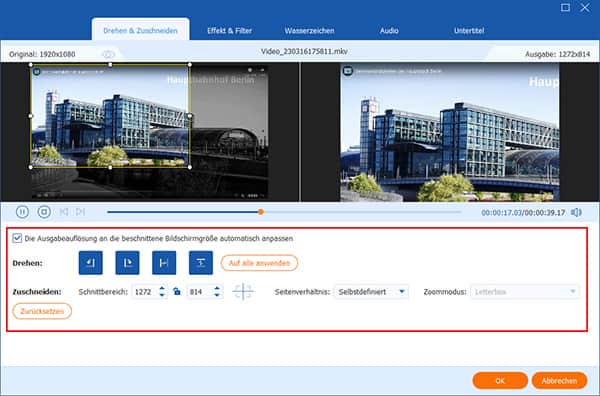Flip video vertically

(201, 263)
